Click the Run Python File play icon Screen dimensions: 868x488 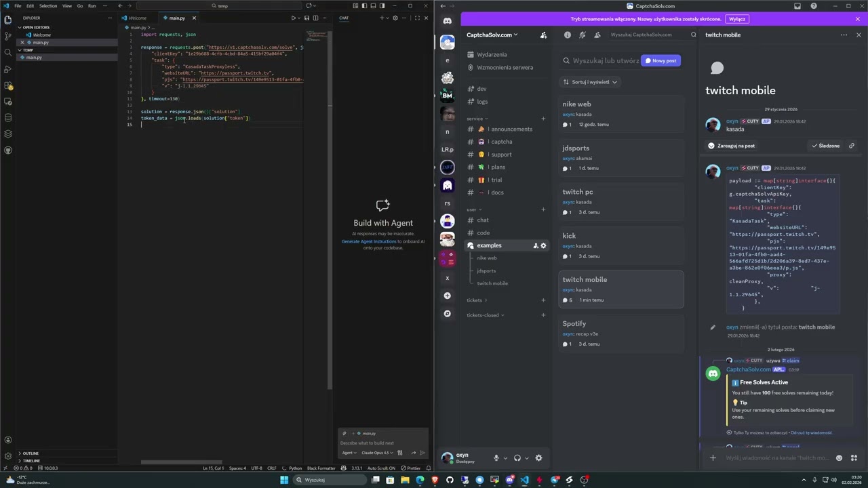point(294,18)
